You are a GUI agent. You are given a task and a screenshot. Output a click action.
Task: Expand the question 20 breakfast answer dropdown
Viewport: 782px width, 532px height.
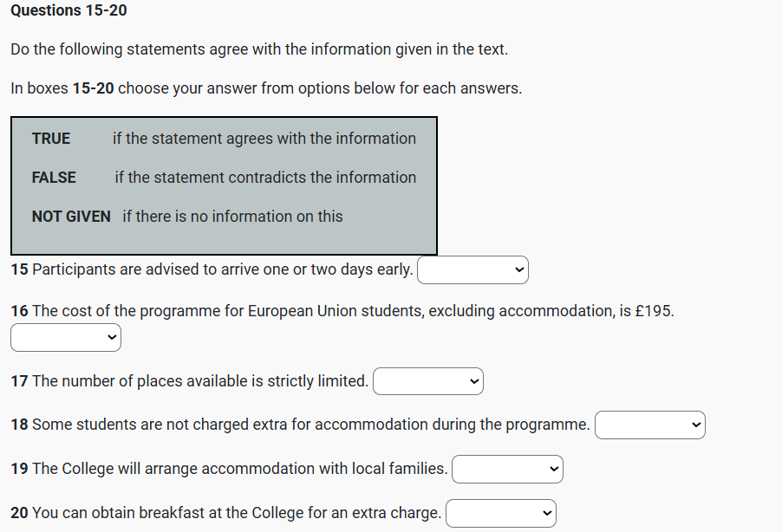point(501,514)
